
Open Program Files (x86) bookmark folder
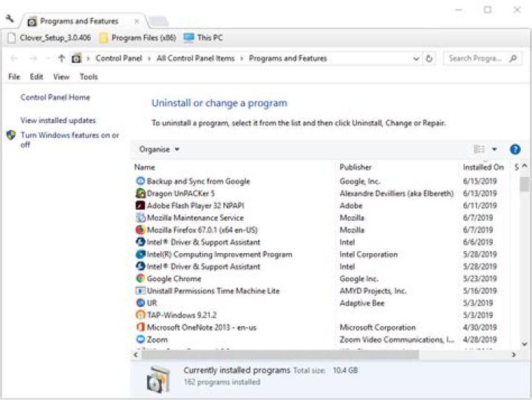pyautogui.click(x=137, y=38)
